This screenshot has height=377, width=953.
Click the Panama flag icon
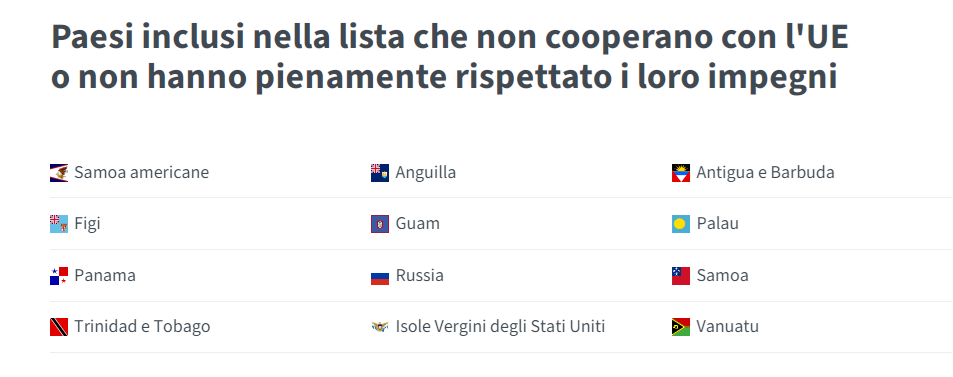point(59,276)
